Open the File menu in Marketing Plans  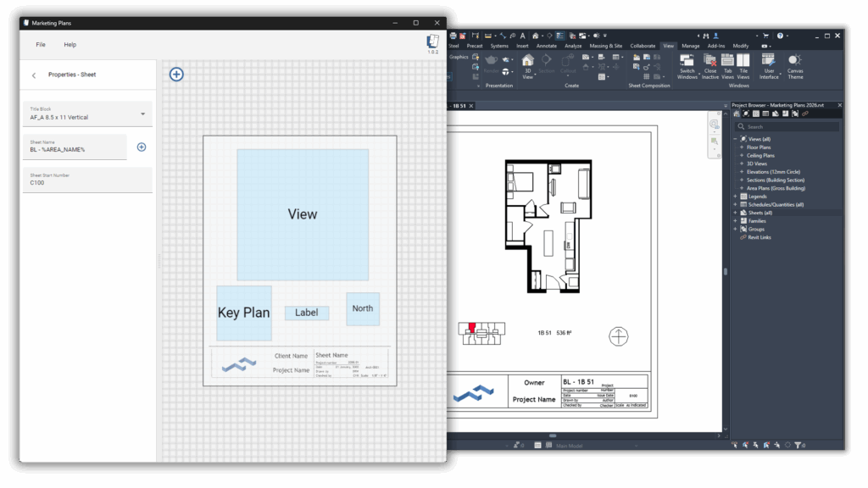40,44
